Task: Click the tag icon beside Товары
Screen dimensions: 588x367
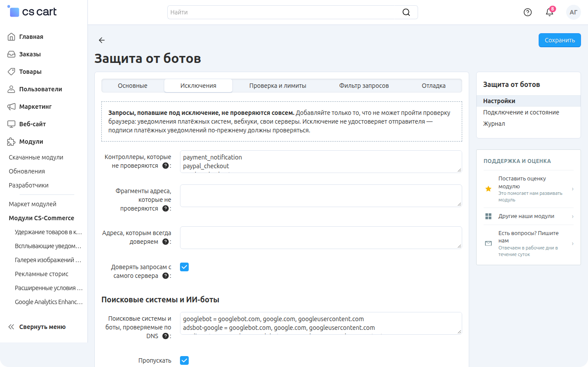Action: tap(12, 72)
